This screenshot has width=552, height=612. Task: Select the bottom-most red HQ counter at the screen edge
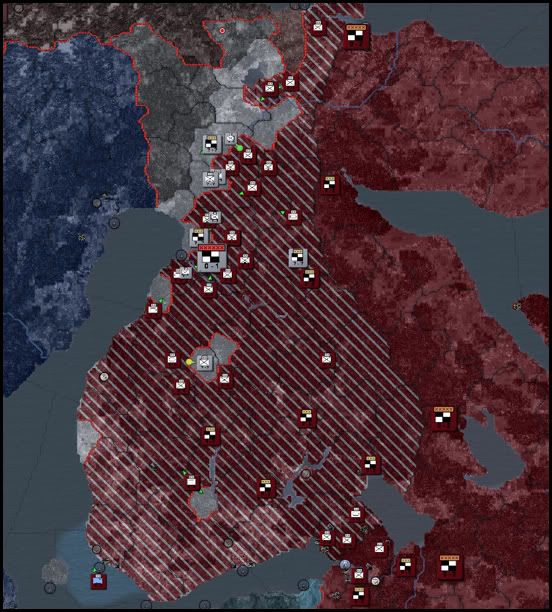[359, 594]
